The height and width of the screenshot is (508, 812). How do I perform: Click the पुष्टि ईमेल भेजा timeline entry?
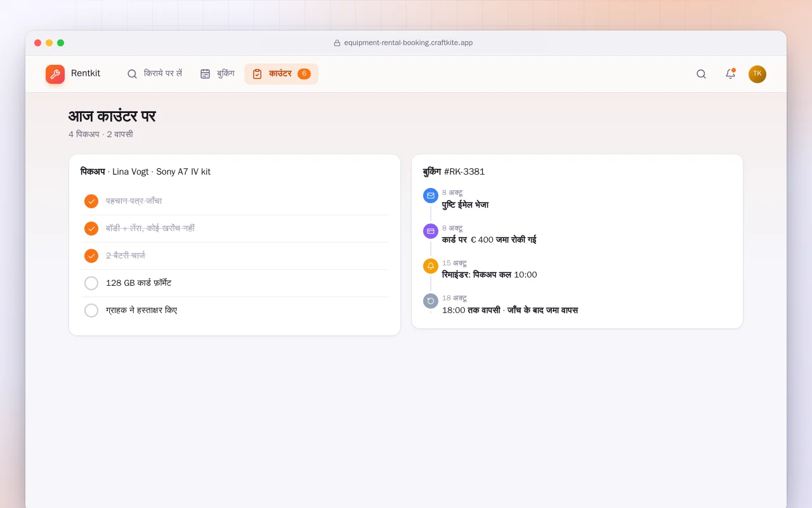465,205
